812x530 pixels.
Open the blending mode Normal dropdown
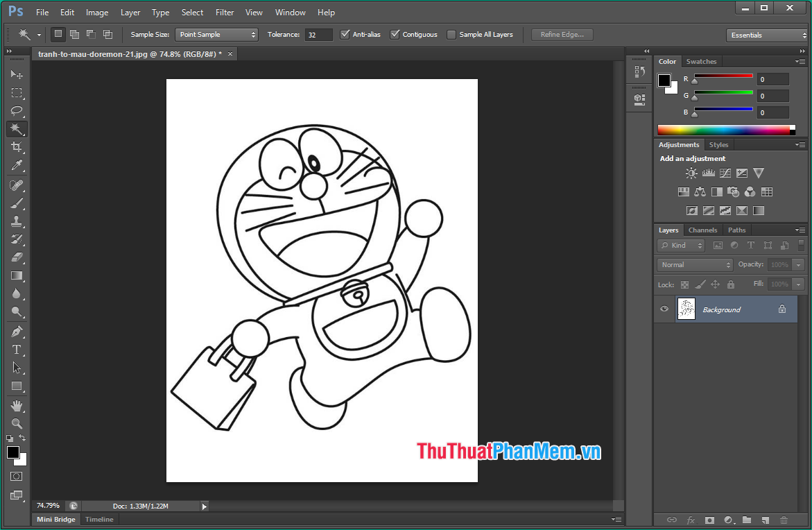coord(695,265)
